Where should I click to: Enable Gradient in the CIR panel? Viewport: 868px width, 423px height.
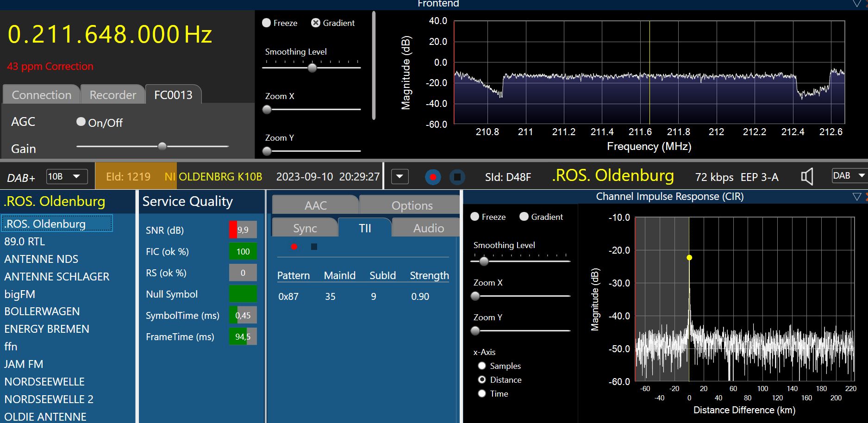(524, 217)
